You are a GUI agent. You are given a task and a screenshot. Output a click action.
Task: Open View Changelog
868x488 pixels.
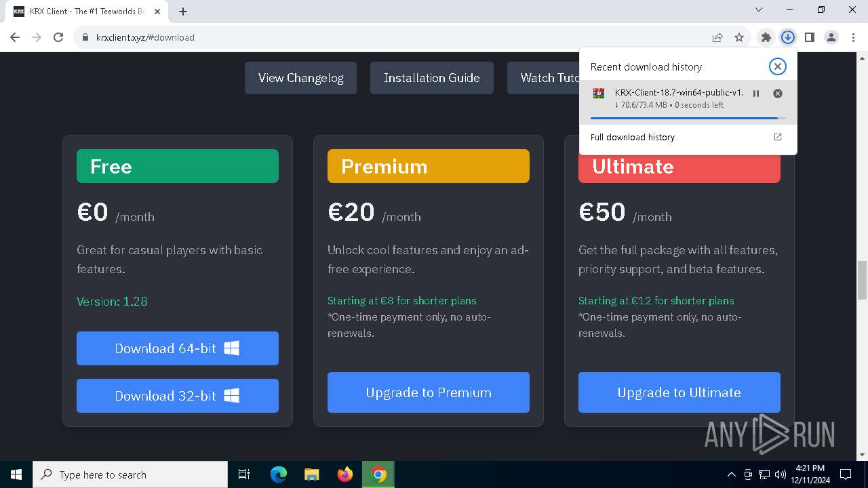click(x=300, y=77)
